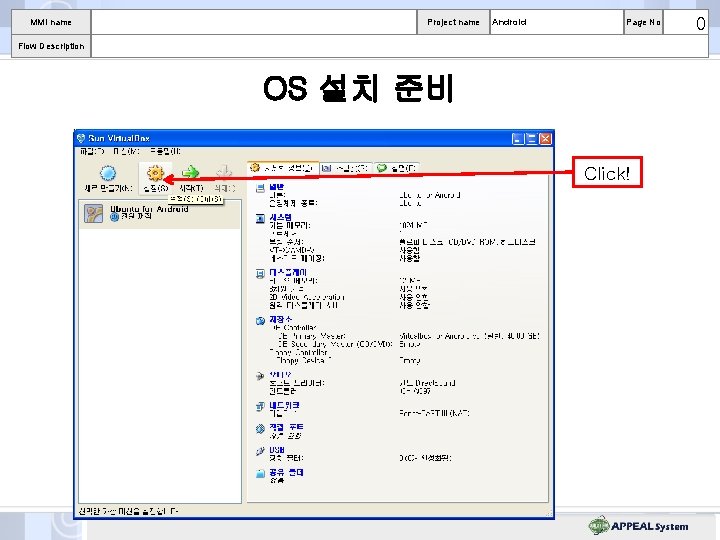The image size is (720, 540).
Task: Open the USB section heading
Action: tap(277, 450)
